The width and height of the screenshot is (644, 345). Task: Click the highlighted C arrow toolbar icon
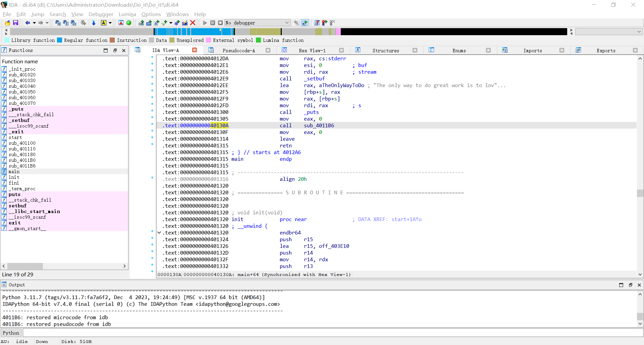tap(305, 23)
